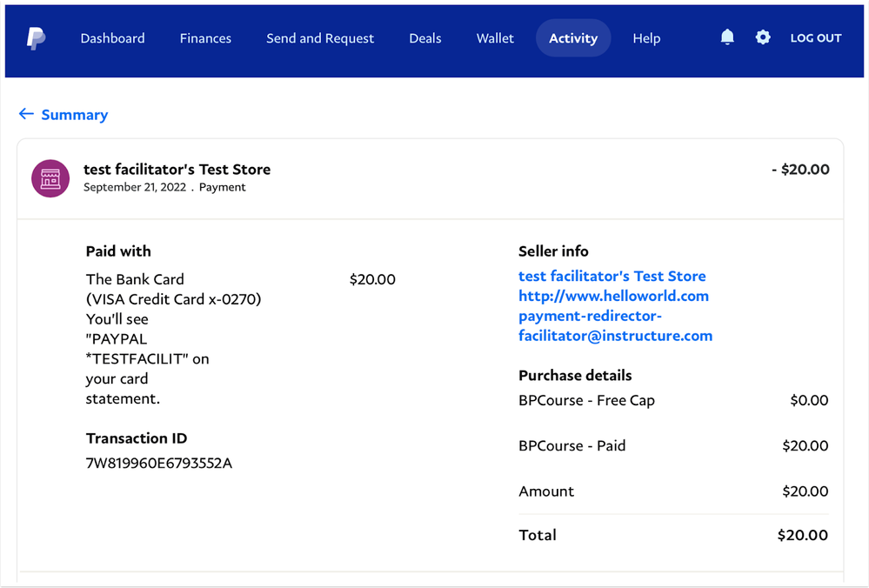Click VISA Credit Card x-0270 text

tap(173, 299)
